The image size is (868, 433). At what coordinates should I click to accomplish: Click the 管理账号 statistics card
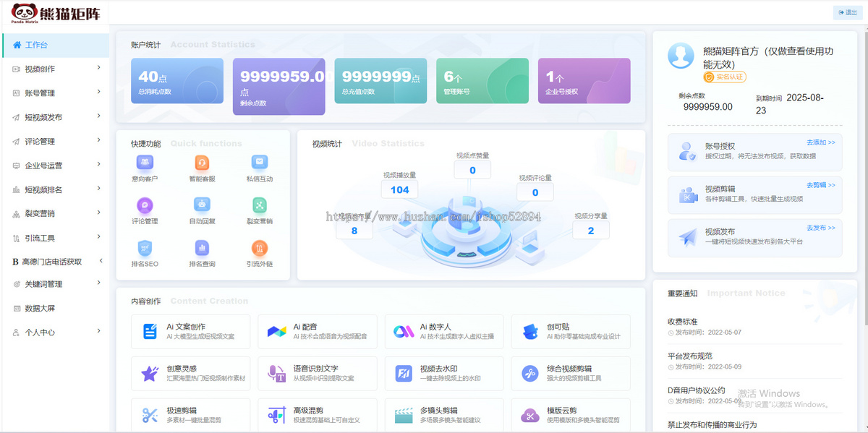(x=482, y=81)
